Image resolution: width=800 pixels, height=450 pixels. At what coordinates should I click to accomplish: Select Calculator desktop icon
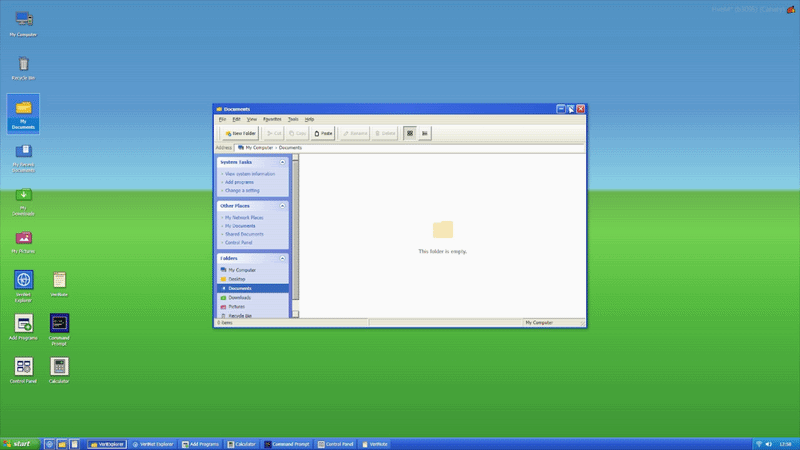pos(59,370)
